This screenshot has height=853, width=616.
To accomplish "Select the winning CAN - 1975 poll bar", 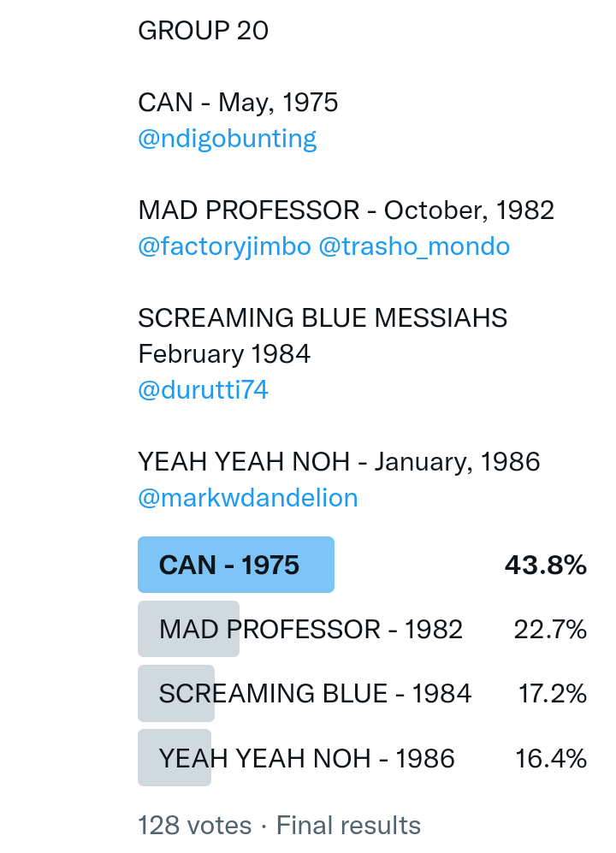I will point(229,565).
